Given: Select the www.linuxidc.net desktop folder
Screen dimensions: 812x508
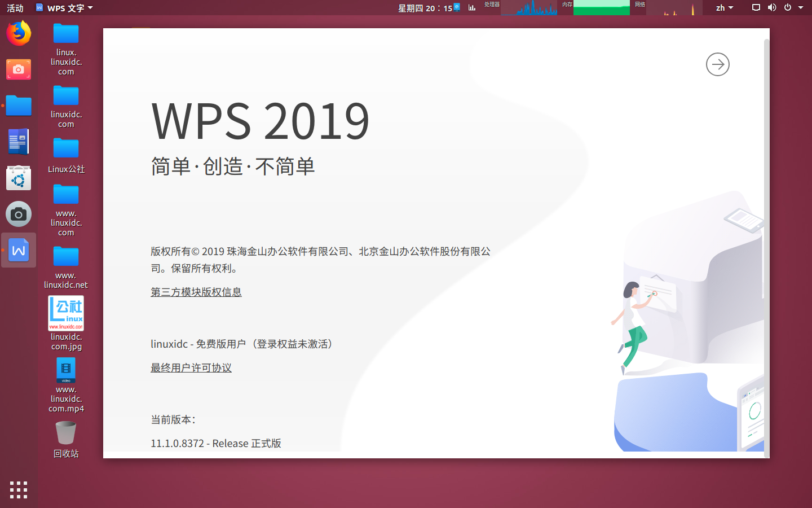Looking at the screenshot, I should [x=66, y=268].
